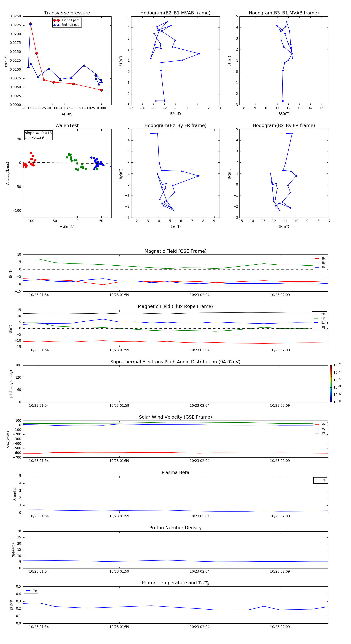Image resolution: width=351 pixels, height=644 pixels.
Task: Click the 'By' legend entry in GSE panel
Action: [320, 263]
